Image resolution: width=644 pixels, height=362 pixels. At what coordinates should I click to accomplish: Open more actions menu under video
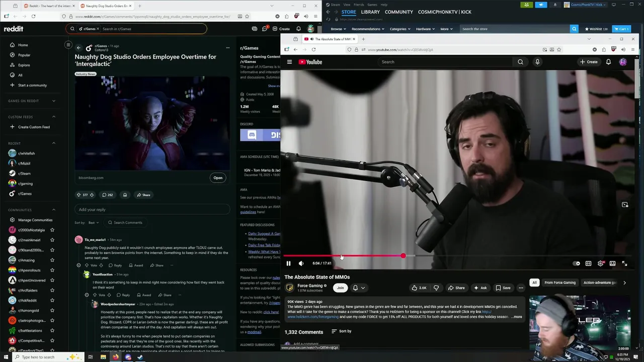pyautogui.click(x=521, y=288)
